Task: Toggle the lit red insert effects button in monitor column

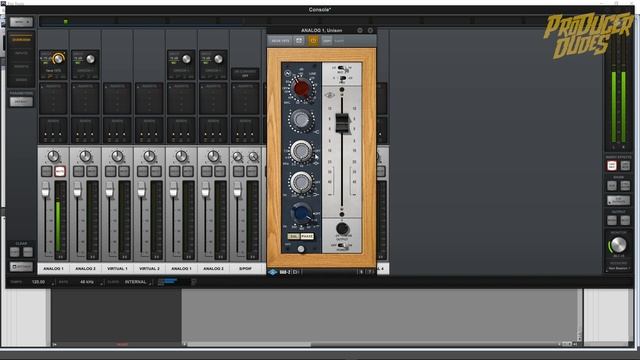Action: click(x=611, y=166)
